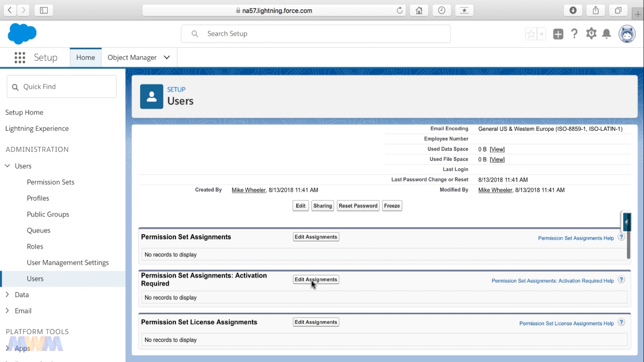Click the Safari share button
This screenshot has height=362, width=644.
[596, 10]
